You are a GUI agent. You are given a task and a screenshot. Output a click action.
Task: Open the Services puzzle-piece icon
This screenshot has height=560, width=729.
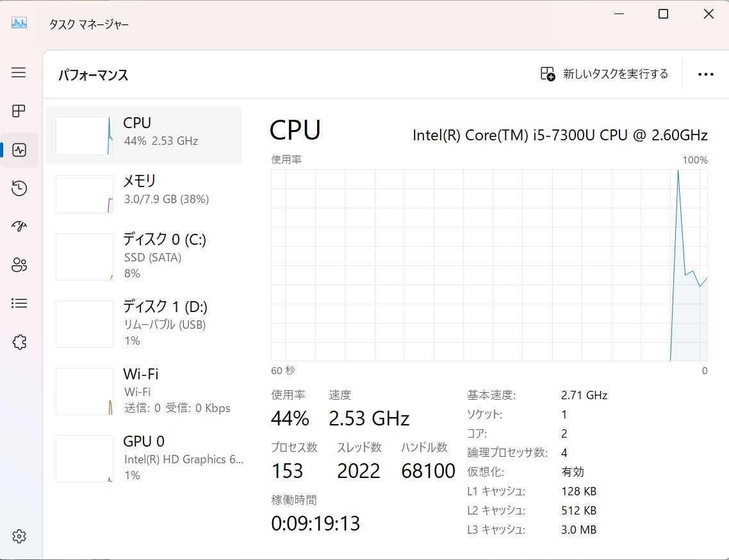(x=19, y=342)
